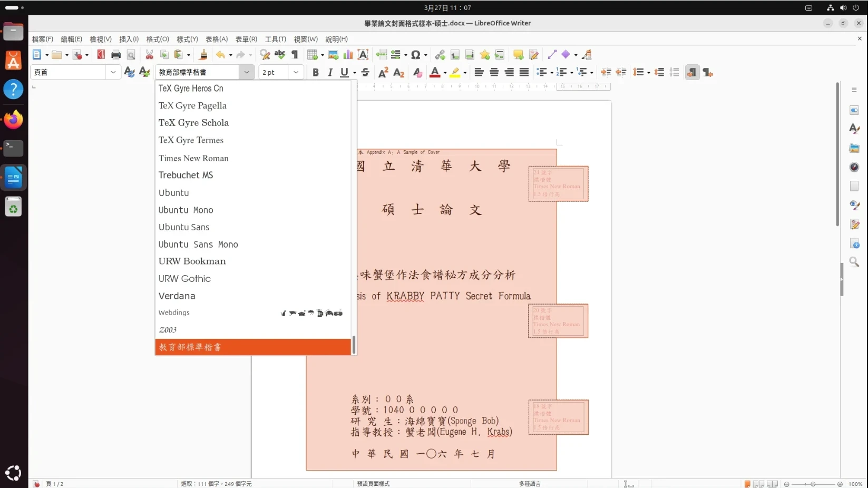Click the Export as PDF icon
Viewport: 868px width, 488px height.
(x=101, y=55)
